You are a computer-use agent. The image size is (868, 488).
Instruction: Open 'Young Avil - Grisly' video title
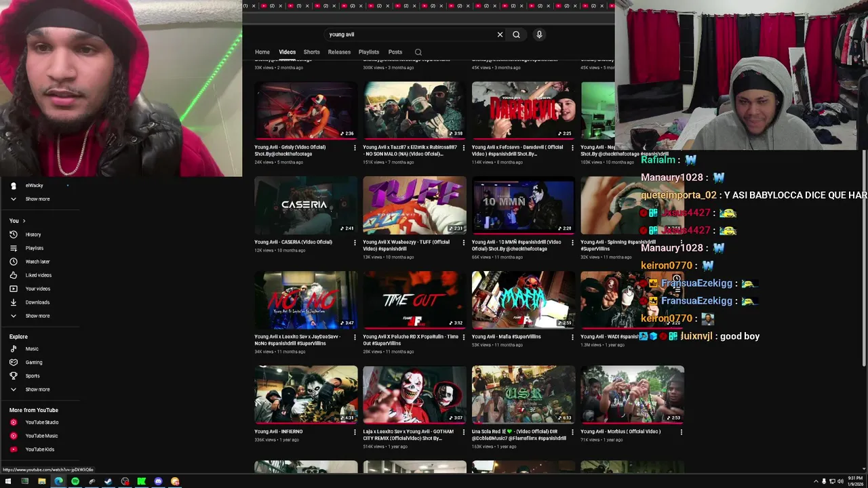[x=290, y=150]
